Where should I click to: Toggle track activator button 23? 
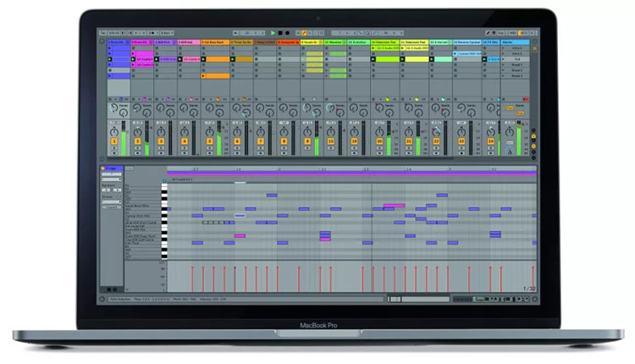coord(461,141)
